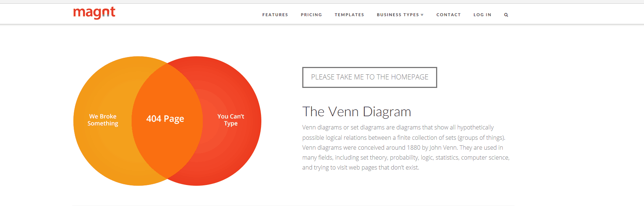Image resolution: width=644 pixels, height=224 pixels.
Task: Click the Log In link
Action: click(482, 15)
